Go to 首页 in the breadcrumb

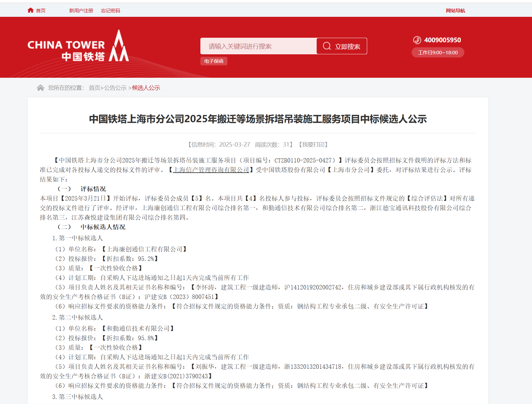tap(94, 88)
